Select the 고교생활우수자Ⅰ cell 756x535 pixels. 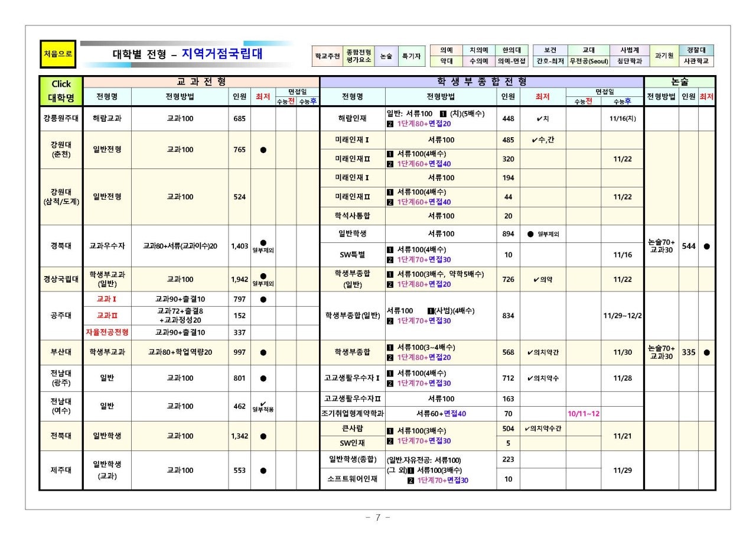pos(353,378)
